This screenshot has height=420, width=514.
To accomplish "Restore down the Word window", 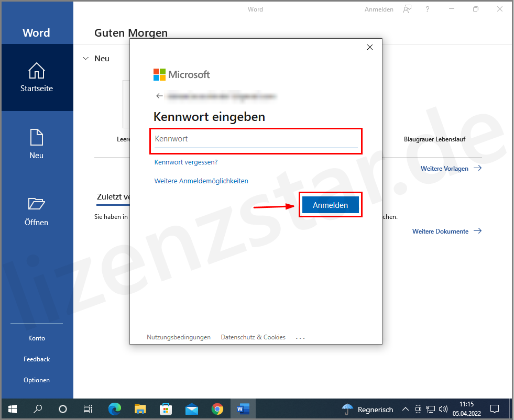I will 476,9.
